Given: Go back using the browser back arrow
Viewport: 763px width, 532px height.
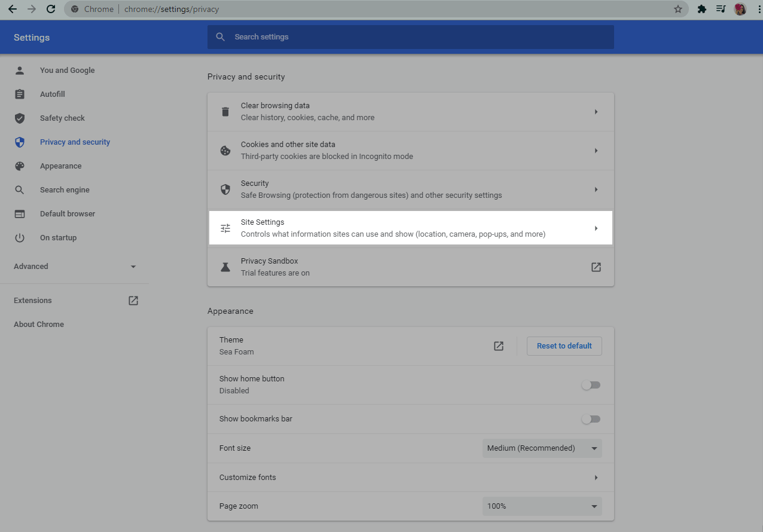Looking at the screenshot, I should [12, 9].
